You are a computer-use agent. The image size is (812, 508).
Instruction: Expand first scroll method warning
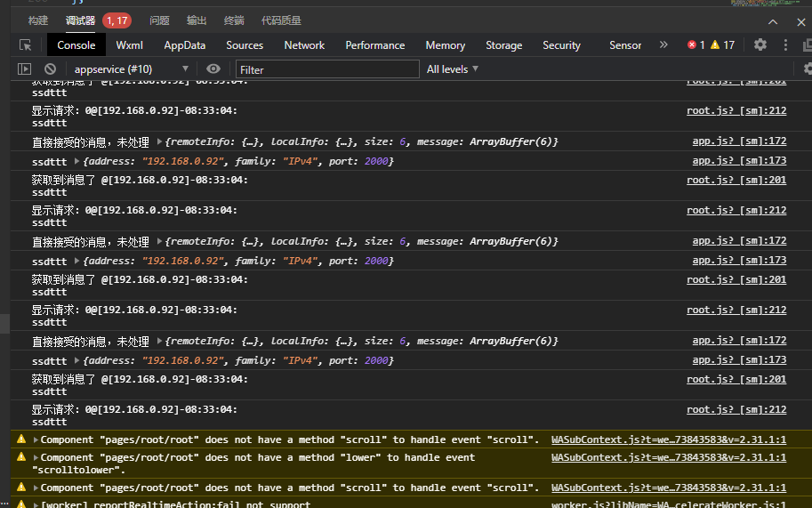[36, 439]
